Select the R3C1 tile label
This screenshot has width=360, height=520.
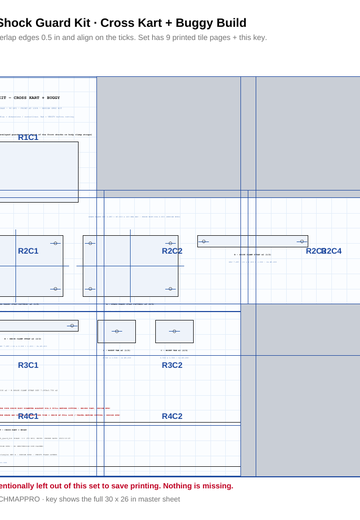pos(28,365)
